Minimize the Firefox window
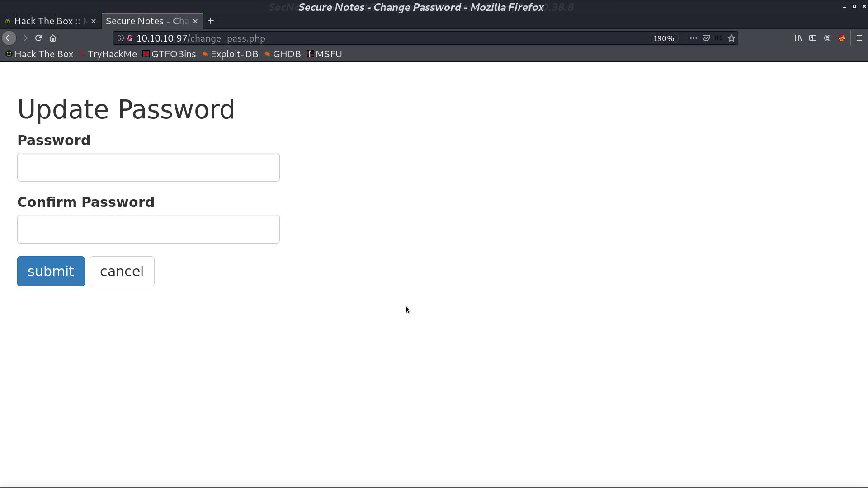The width and height of the screenshot is (868, 488). [844, 7]
